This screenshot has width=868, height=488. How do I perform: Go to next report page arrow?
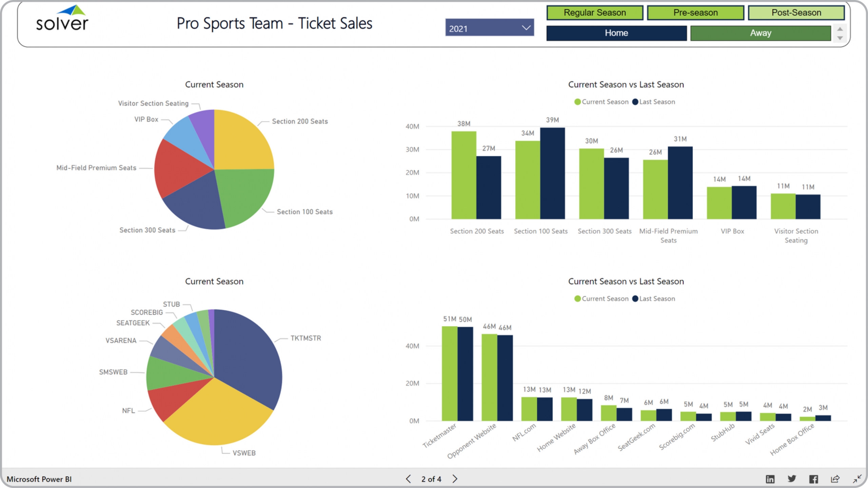click(455, 479)
